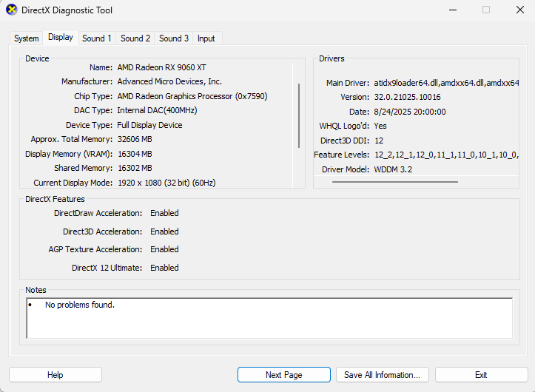The height and width of the screenshot is (392, 535).
Task: Select the Display tab
Action: (61, 38)
